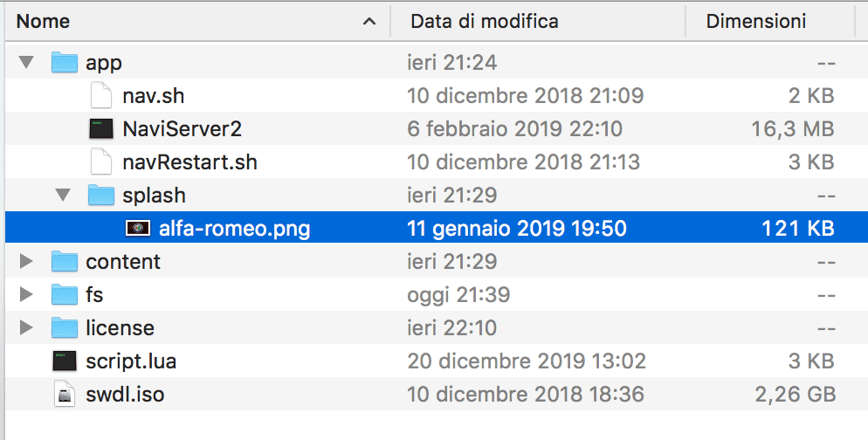Viewport: 868px width, 440px height.
Task: Click the nav.sh document icon
Action: point(102,96)
